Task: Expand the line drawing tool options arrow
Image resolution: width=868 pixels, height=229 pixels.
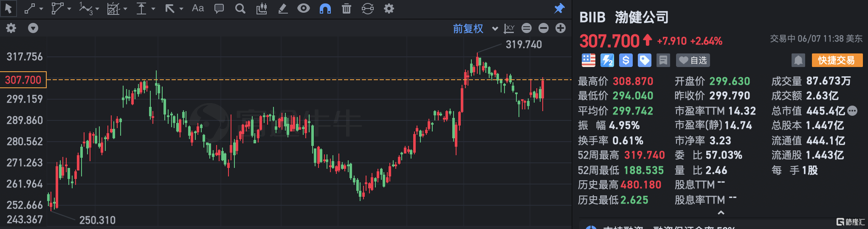Action: [41, 9]
